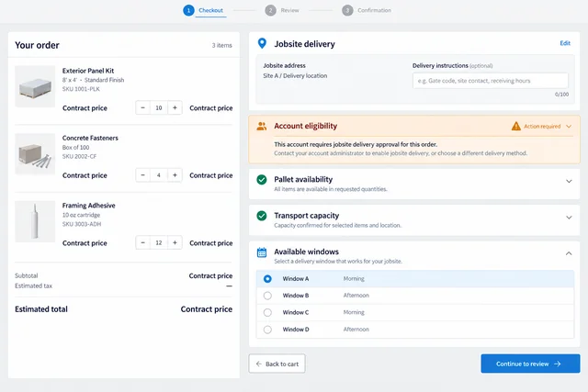
Task: Click the Subtotal label
Action: point(27,275)
